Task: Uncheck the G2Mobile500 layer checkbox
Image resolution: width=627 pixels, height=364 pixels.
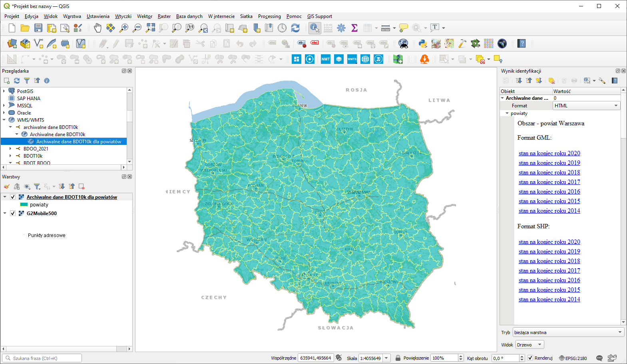Action: pos(13,214)
